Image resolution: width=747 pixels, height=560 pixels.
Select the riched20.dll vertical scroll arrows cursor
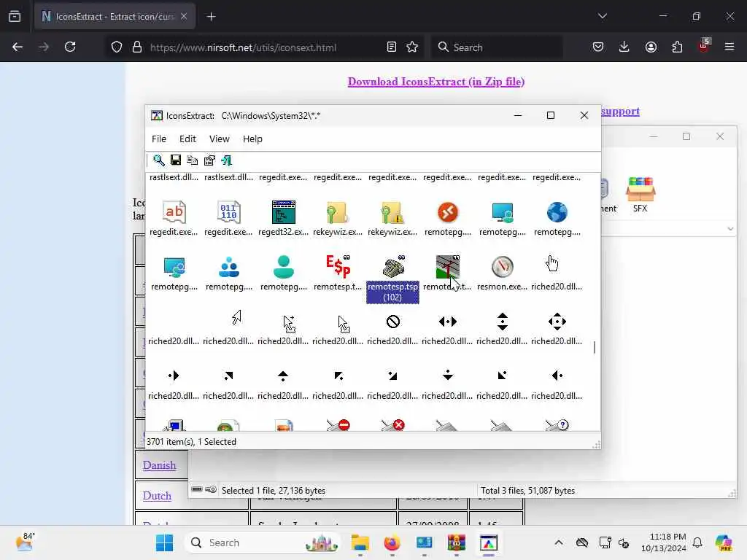click(502, 322)
